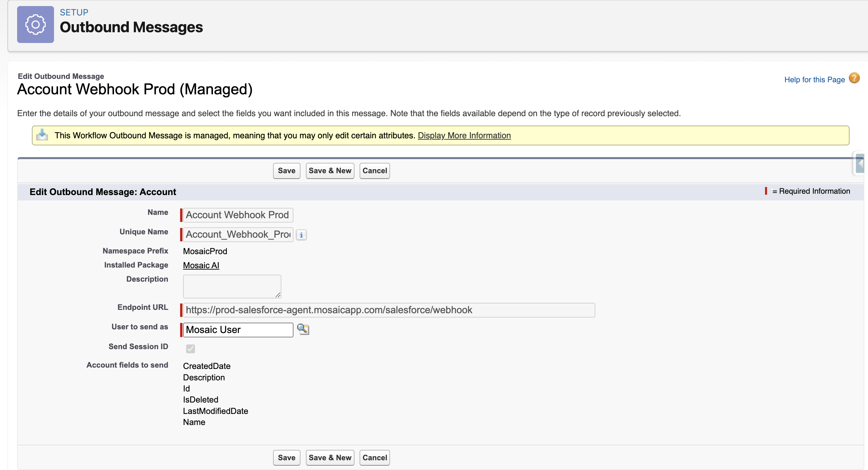Click the managed package download icon
Viewport: 868px width, 470px height.
(42, 135)
